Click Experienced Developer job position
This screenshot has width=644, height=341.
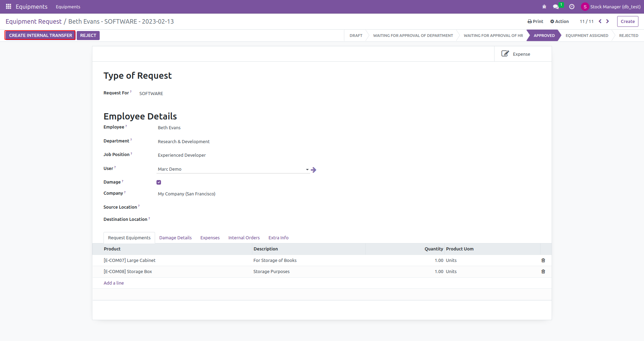pyautogui.click(x=182, y=155)
